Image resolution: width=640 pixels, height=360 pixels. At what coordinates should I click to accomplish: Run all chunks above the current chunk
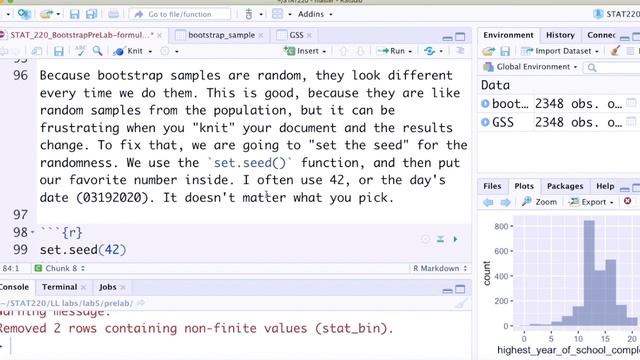[440, 239]
